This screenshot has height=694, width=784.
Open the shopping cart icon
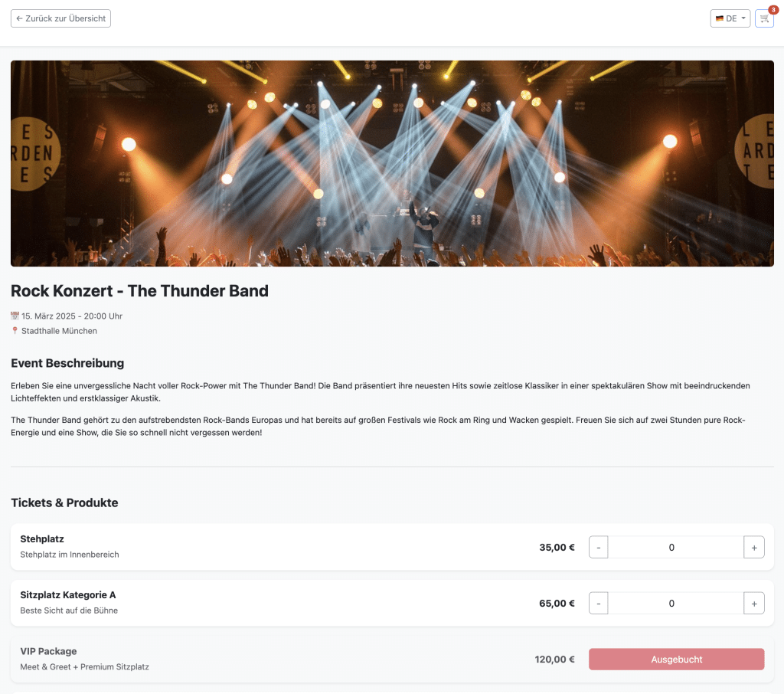point(764,18)
